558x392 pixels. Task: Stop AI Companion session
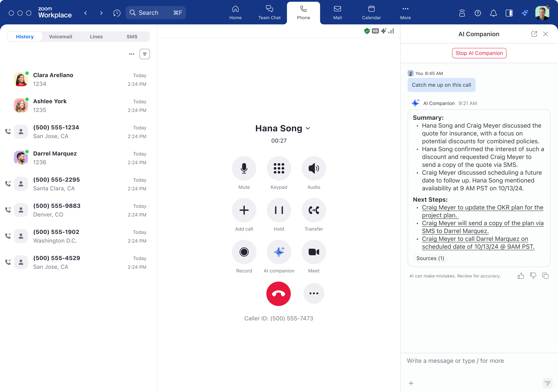click(x=479, y=53)
